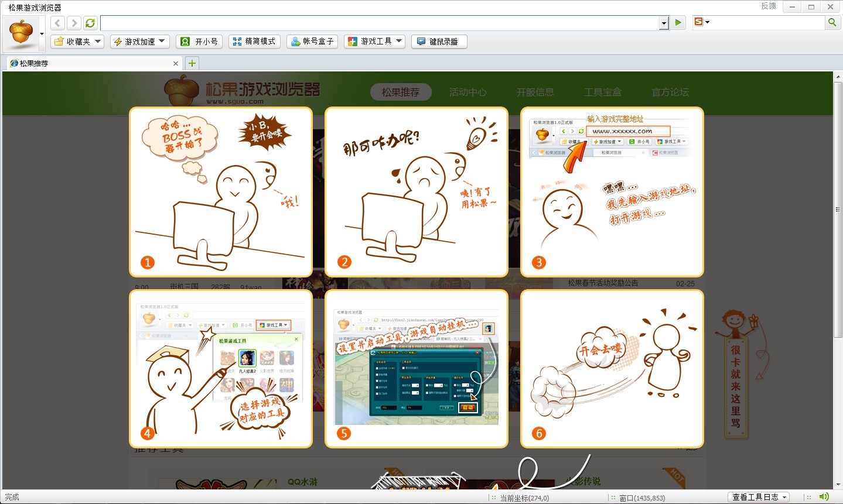This screenshot has height=504, width=843.
Task: Open a new tab with plus button
Action: click(x=192, y=63)
